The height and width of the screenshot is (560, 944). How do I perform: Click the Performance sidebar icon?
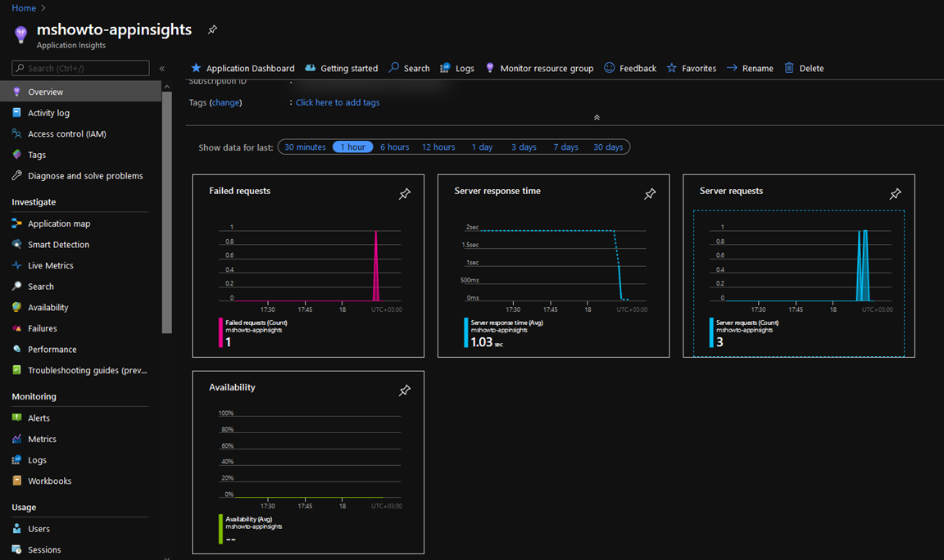point(17,349)
